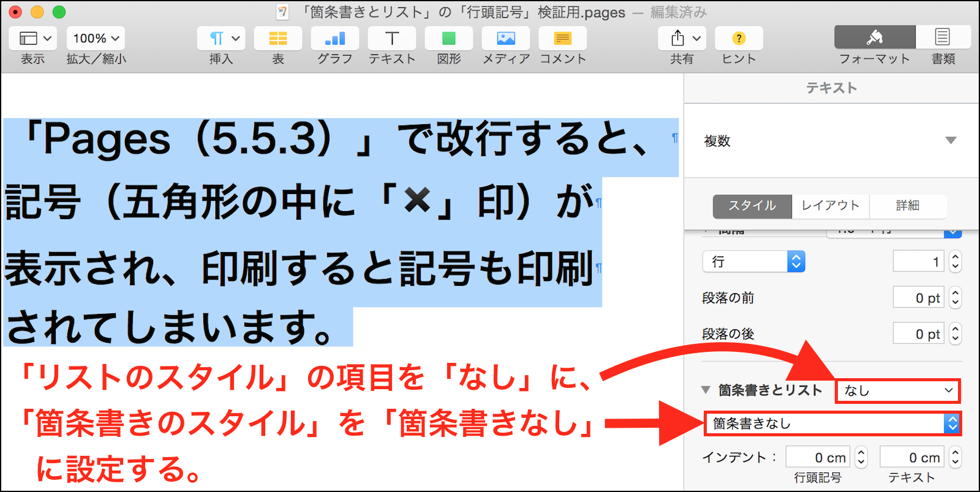980x492 pixels.
Task: Click the 行頭記号 indent 0 cm field
Action: pyautogui.click(x=818, y=457)
